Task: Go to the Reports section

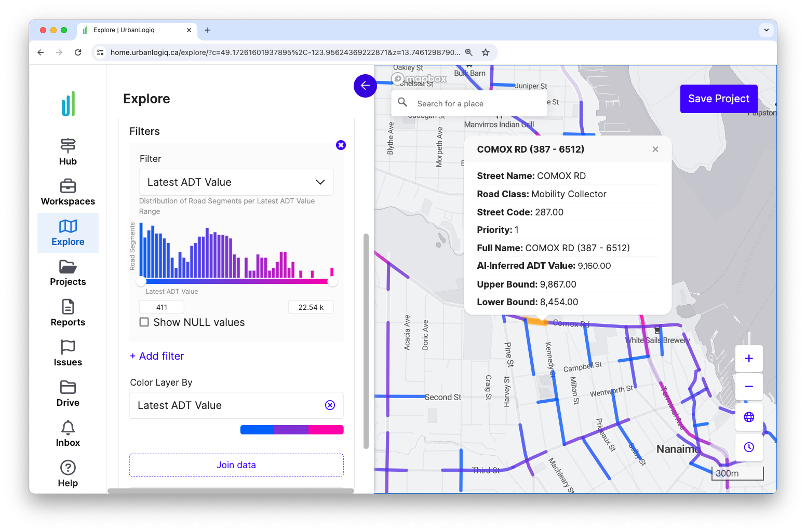Action: coord(68,312)
